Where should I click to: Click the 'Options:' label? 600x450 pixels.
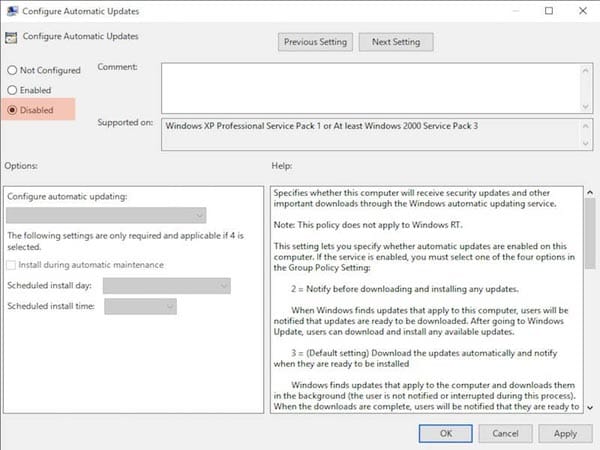(21, 166)
